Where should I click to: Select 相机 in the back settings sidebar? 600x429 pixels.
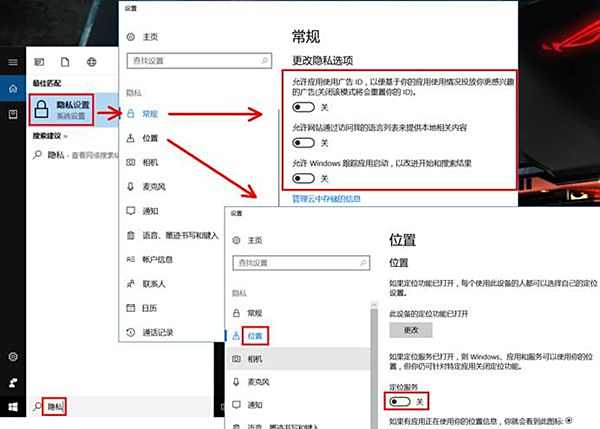[x=150, y=162]
